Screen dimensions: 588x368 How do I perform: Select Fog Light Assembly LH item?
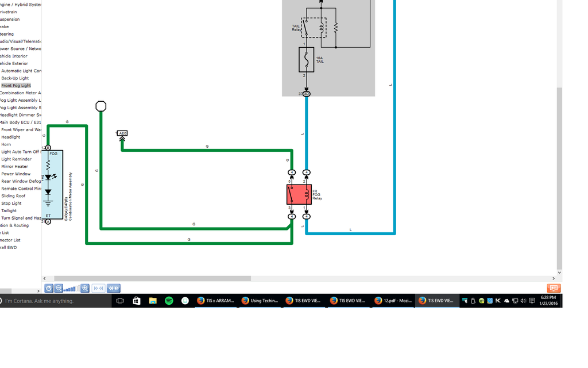21,100
